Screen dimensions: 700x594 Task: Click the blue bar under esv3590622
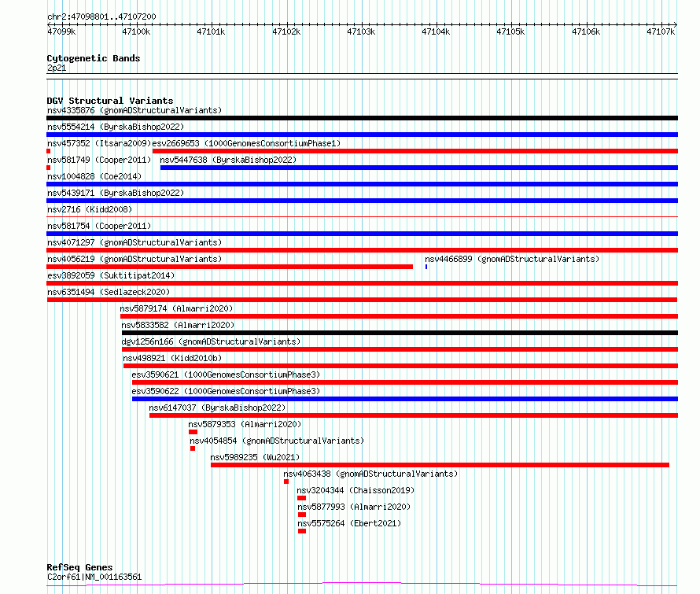pyautogui.click(x=405, y=399)
